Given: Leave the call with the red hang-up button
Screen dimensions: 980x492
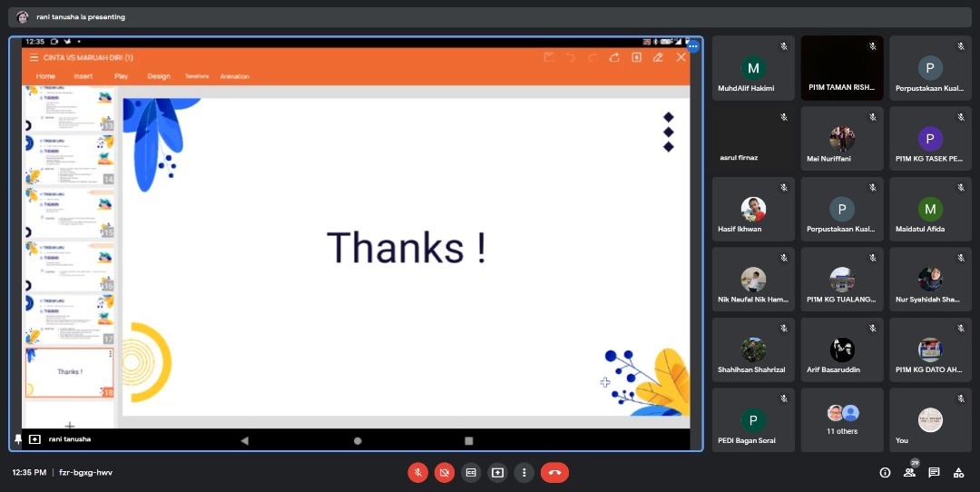Looking at the screenshot, I should (554, 472).
